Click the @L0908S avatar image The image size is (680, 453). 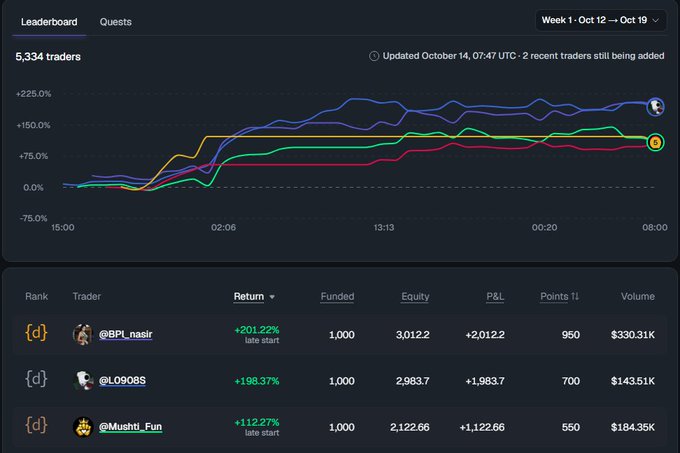tap(83, 381)
